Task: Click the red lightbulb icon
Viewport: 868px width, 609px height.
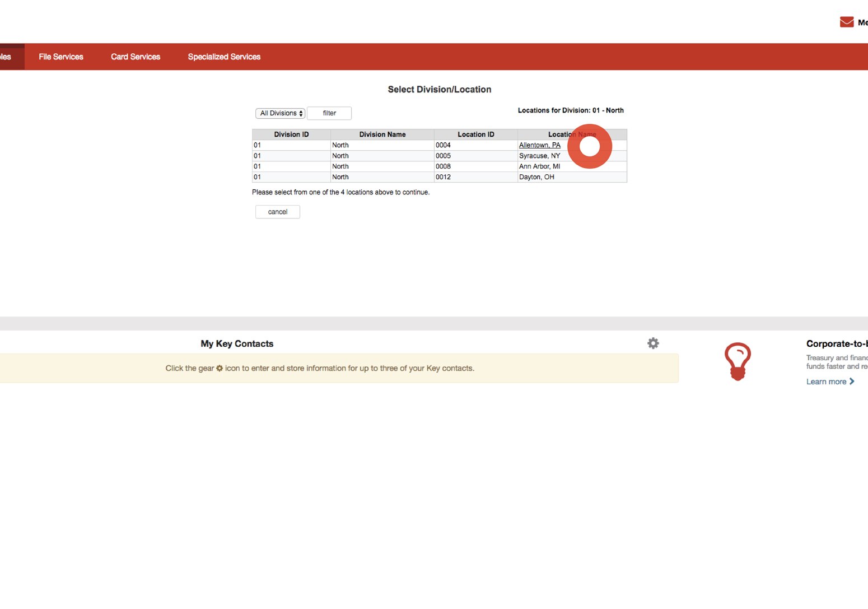Action: [738, 361]
